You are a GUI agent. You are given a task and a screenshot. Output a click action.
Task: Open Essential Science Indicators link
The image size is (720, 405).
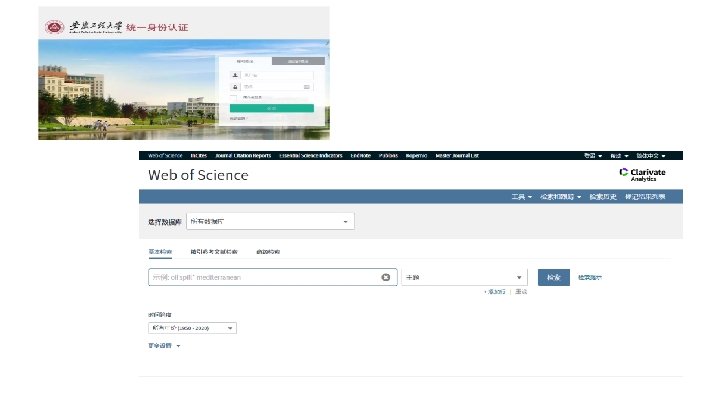[x=311, y=156]
